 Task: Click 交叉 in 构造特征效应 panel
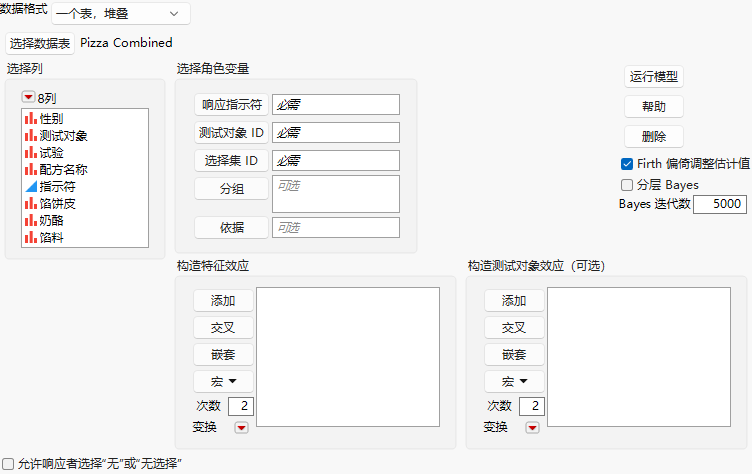(223, 328)
